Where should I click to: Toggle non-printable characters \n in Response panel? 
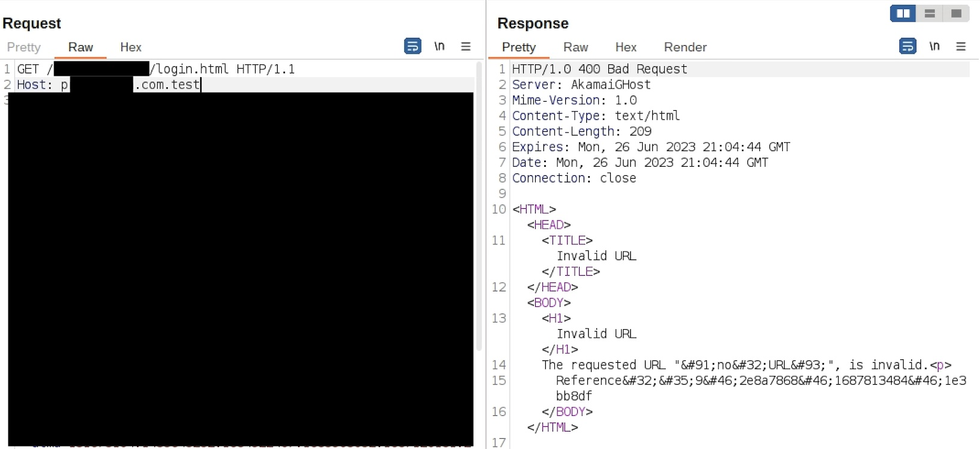[934, 46]
